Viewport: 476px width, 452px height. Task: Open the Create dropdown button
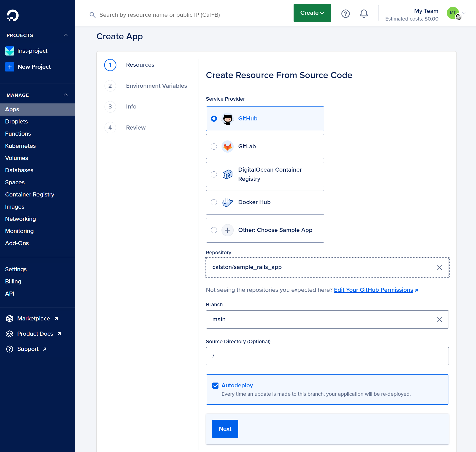point(312,13)
